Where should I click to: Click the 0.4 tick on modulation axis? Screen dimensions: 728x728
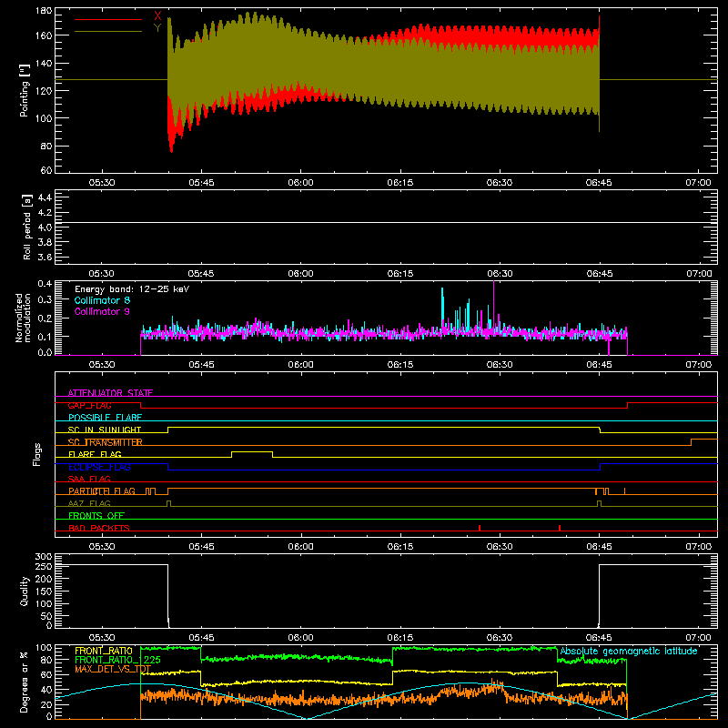coord(45,284)
